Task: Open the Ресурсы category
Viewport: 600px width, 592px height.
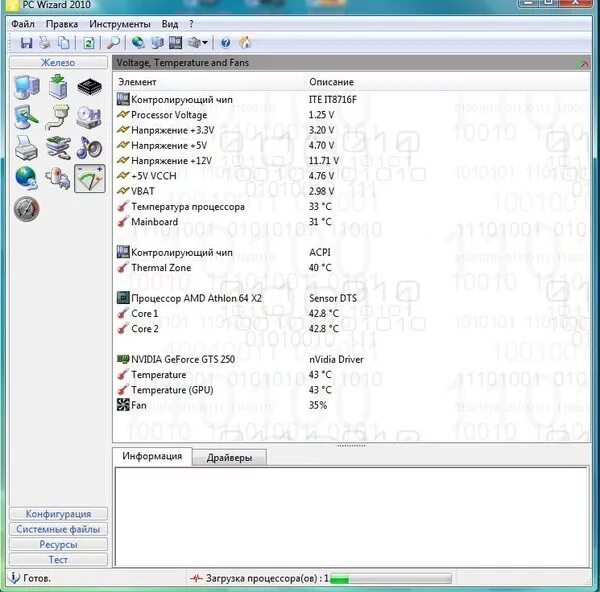Action: point(58,544)
